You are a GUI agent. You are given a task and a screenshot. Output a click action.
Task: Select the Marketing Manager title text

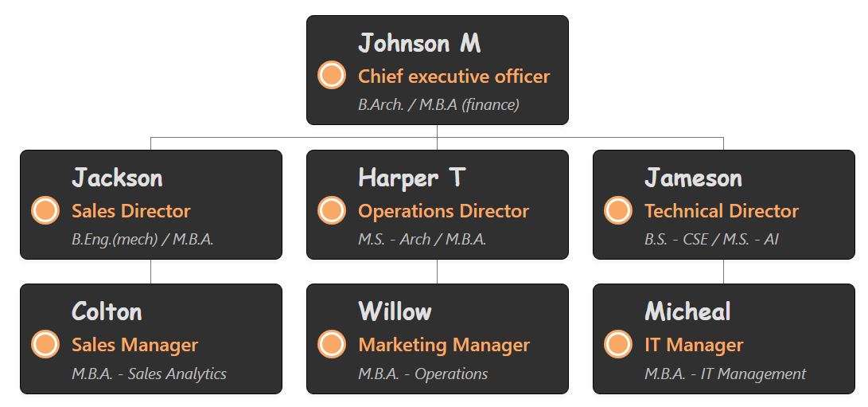pos(444,345)
